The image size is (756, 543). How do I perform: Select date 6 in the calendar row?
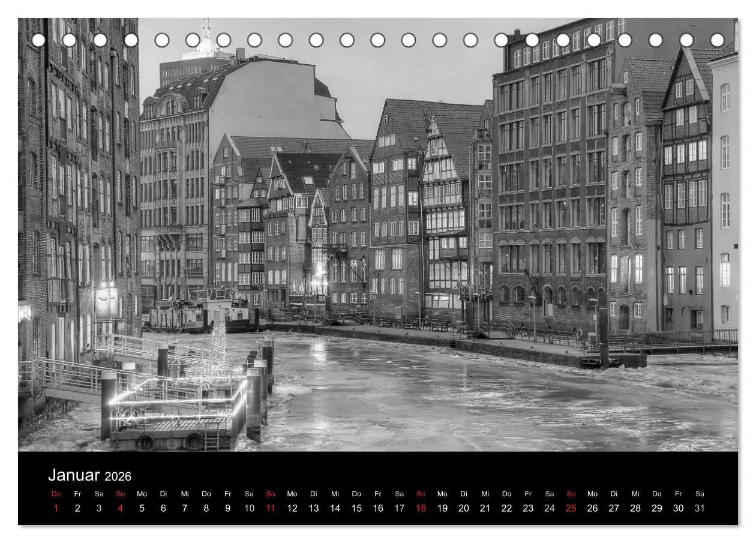163,508
